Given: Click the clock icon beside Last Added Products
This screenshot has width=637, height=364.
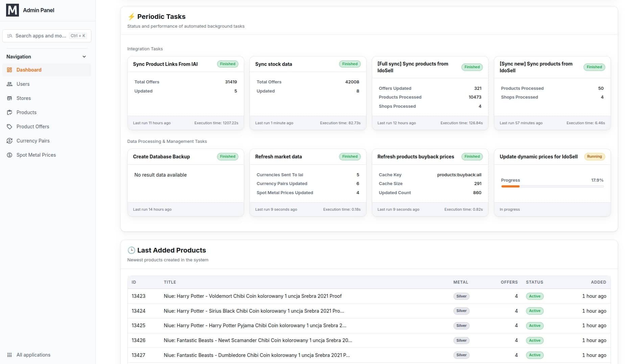Looking at the screenshot, I should [131, 250].
